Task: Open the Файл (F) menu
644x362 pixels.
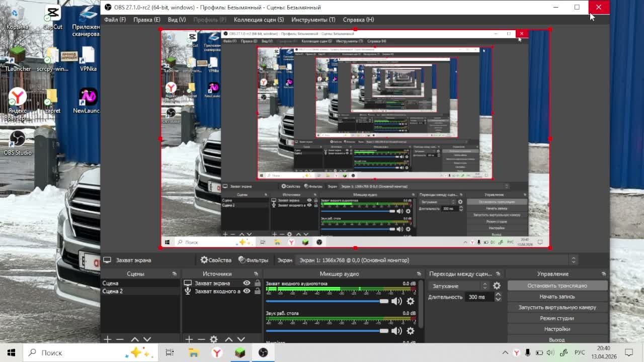Action: (115, 20)
